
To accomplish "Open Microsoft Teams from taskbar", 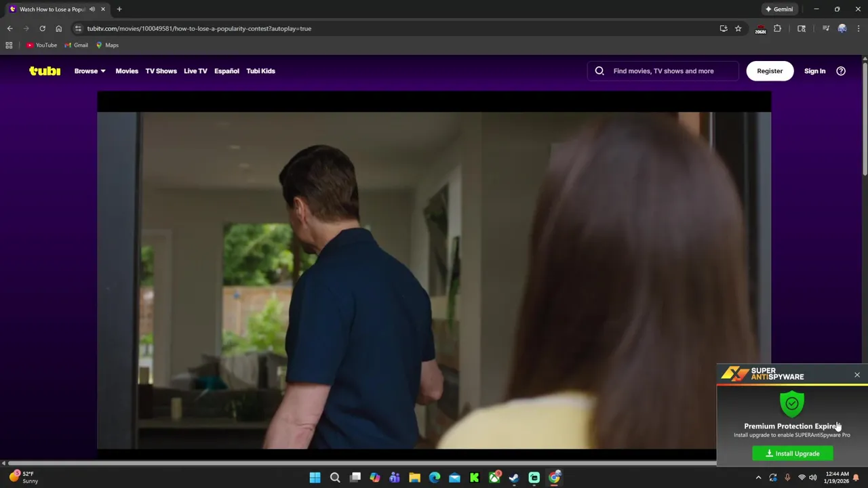I will click(x=395, y=478).
